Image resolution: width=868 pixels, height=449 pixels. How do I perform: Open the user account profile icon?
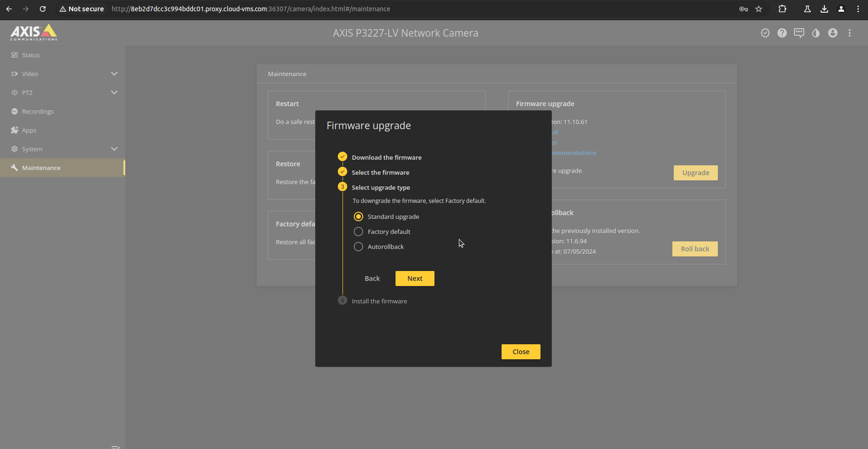point(833,33)
